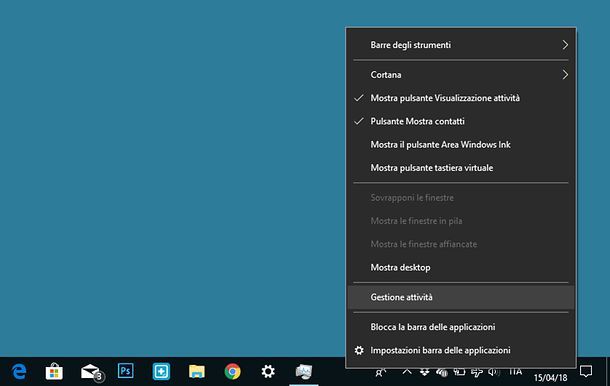
Task: Uncheck Mostra pulsante Visualizzazione attività
Action: tap(461, 98)
